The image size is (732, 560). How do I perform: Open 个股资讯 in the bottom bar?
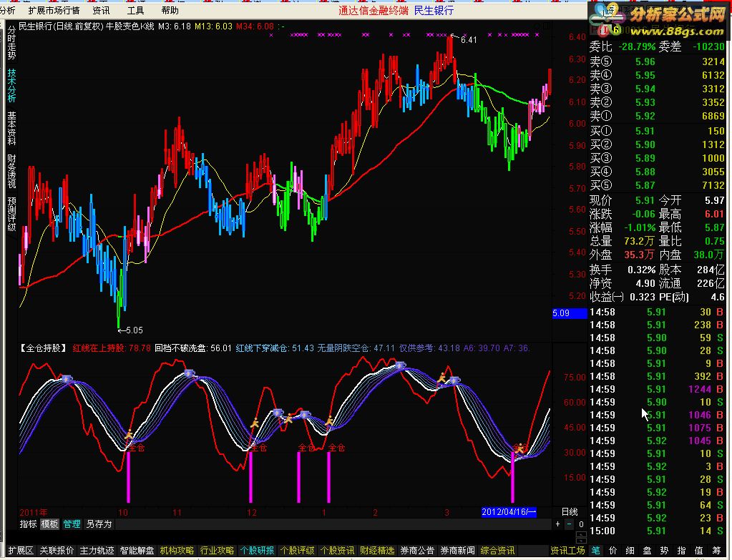click(x=337, y=551)
